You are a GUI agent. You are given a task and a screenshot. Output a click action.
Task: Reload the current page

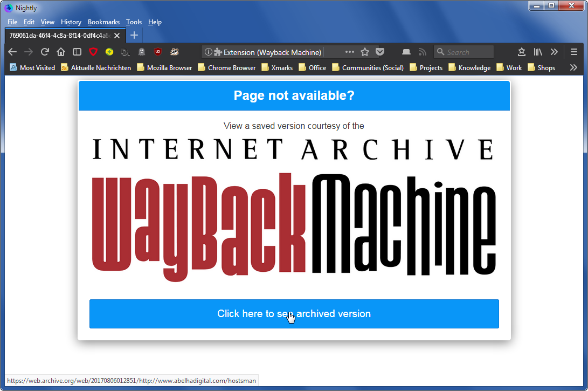coord(45,52)
